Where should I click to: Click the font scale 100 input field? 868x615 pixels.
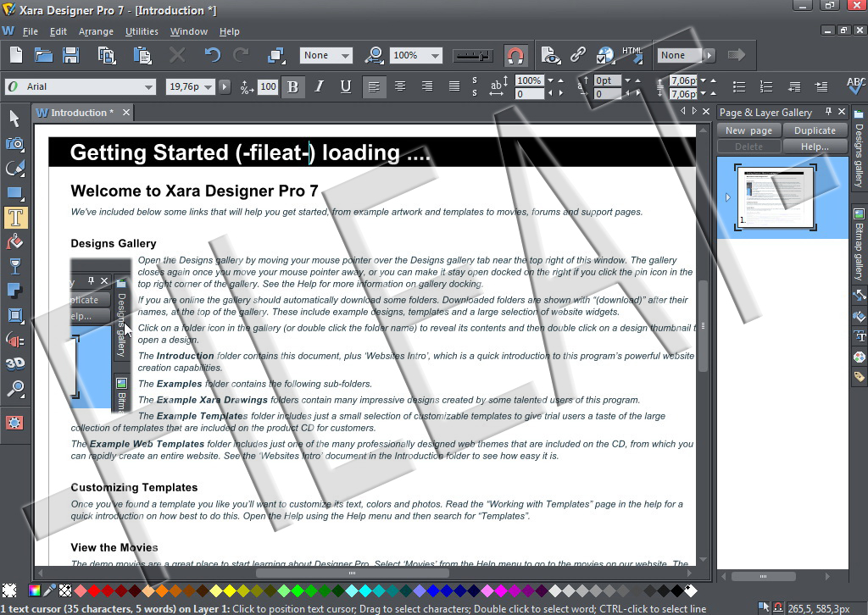pyautogui.click(x=268, y=86)
